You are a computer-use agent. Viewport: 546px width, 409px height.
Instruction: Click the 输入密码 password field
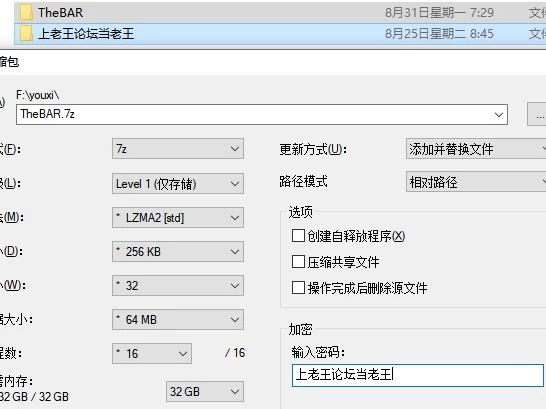[x=418, y=375]
